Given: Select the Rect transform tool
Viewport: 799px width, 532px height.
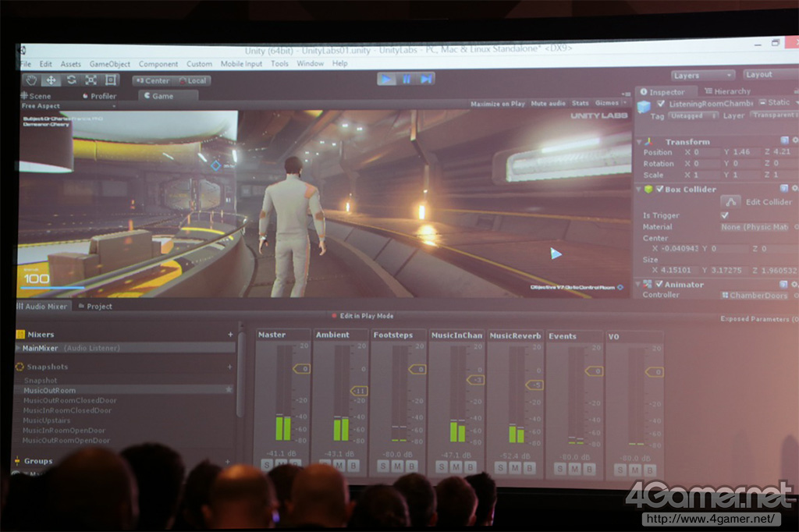Looking at the screenshot, I should [x=111, y=80].
